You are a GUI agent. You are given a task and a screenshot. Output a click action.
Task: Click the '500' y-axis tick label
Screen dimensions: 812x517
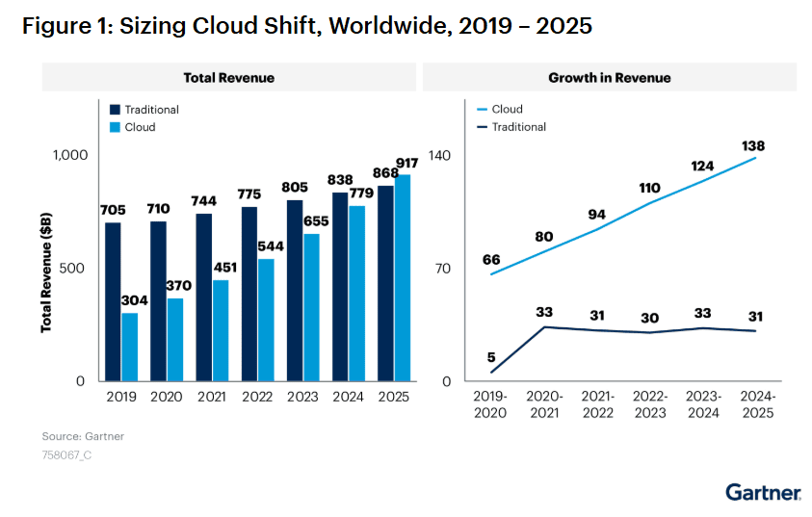pyautogui.click(x=72, y=269)
